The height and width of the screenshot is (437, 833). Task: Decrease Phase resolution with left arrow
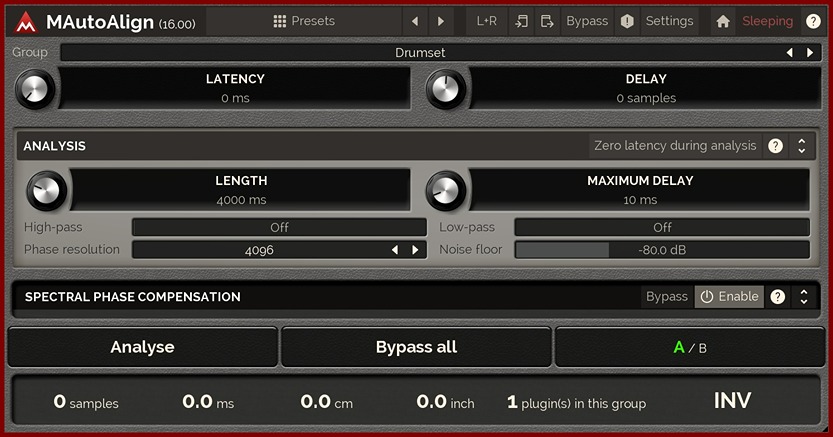click(x=395, y=250)
